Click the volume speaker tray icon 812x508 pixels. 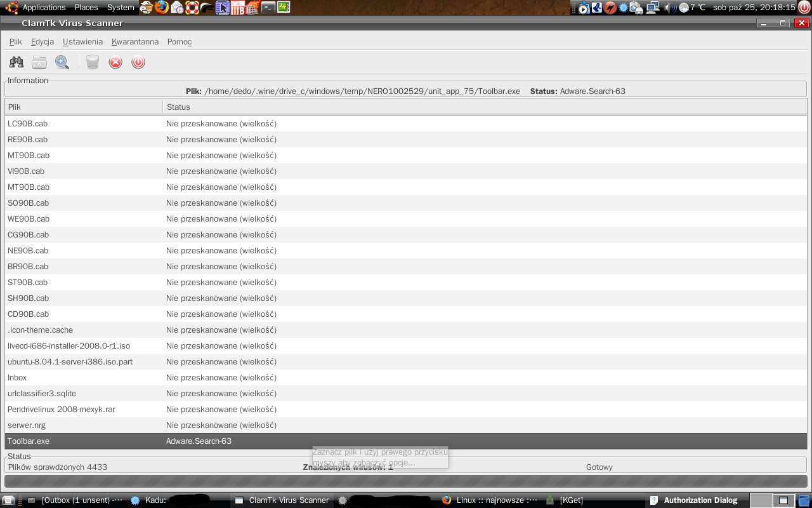point(670,8)
